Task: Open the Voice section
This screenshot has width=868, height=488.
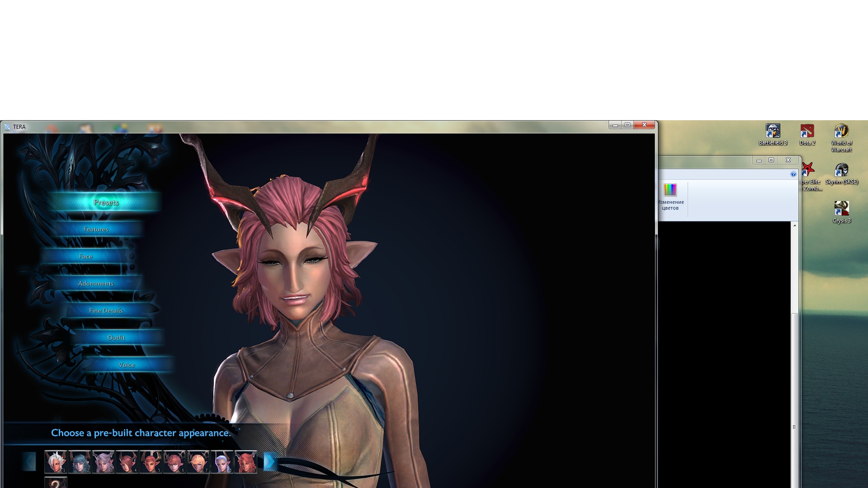Action: pos(127,365)
